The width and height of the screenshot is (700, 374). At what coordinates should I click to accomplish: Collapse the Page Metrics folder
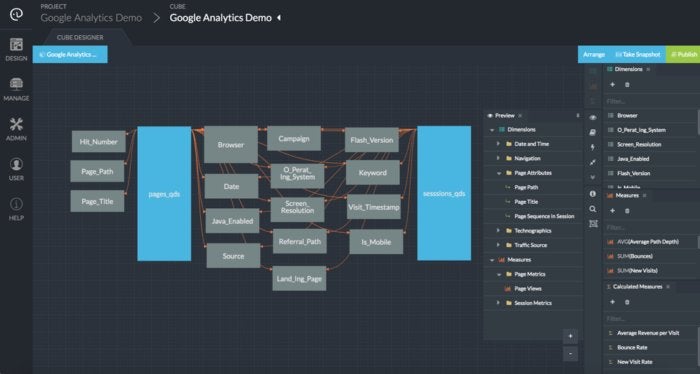coord(499,274)
